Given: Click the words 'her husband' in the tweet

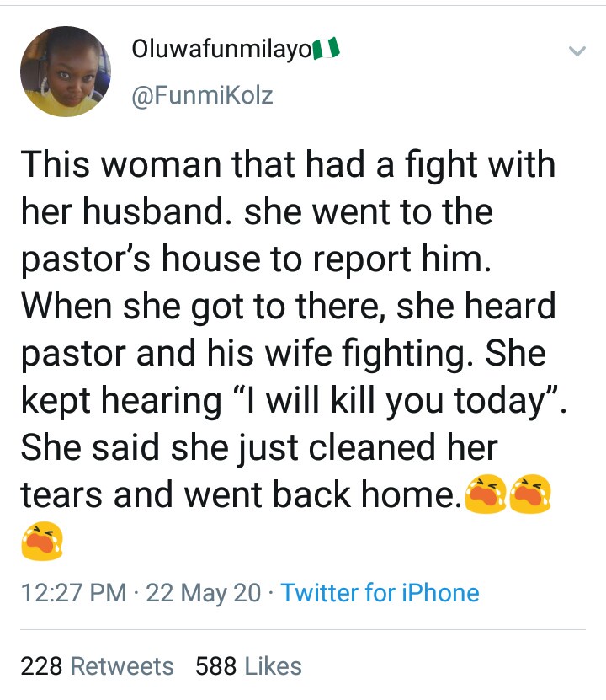Looking at the screenshot, I should (125, 211).
